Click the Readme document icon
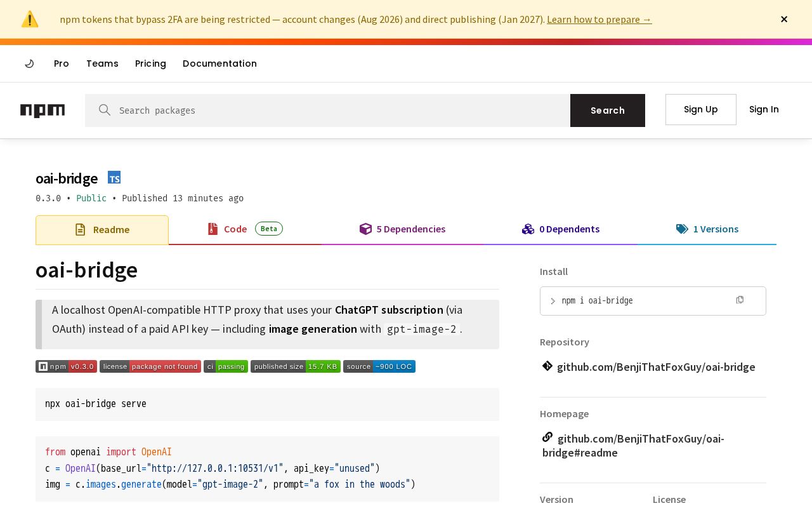This screenshot has height=508, width=812. tap(80, 230)
